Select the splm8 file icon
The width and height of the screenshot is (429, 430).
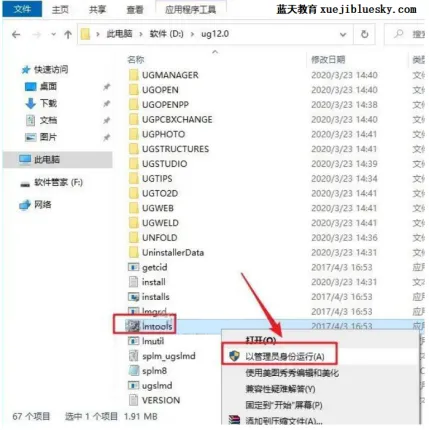pyautogui.click(x=133, y=370)
